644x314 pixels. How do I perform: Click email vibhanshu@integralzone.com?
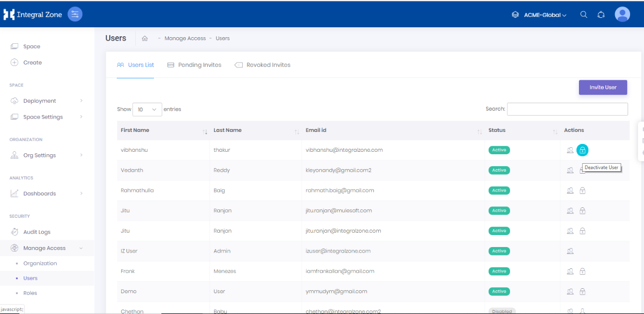(344, 150)
